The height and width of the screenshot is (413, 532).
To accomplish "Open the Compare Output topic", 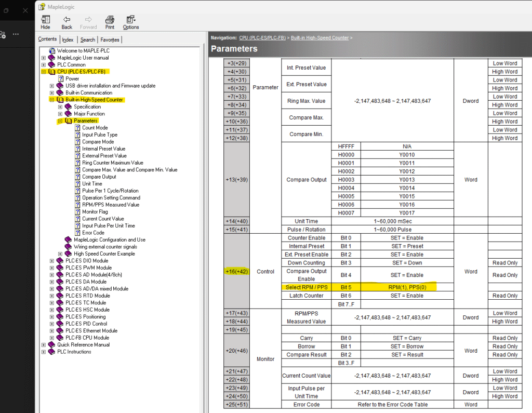I will (99, 177).
